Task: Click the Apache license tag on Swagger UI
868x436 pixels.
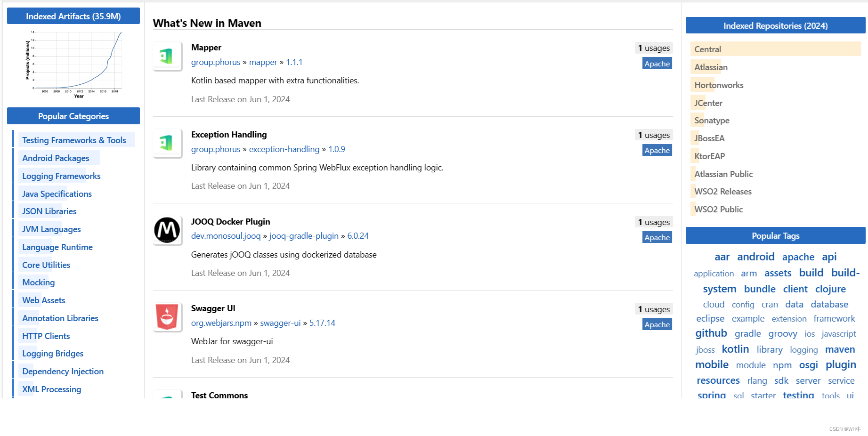Action: 657,324
